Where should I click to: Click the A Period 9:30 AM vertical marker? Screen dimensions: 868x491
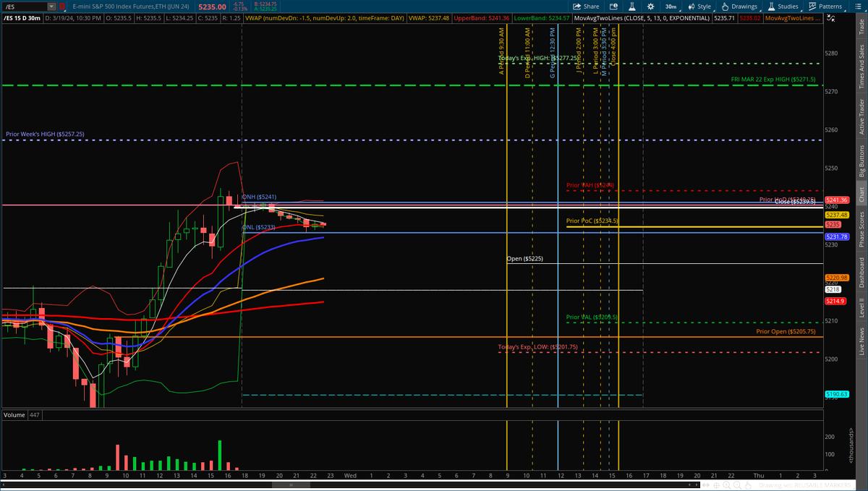click(x=507, y=217)
